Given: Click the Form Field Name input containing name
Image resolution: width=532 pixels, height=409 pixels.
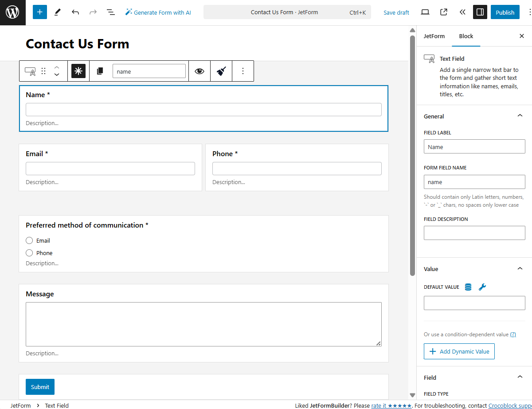Looking at the screenshot, I should [474, 182].
